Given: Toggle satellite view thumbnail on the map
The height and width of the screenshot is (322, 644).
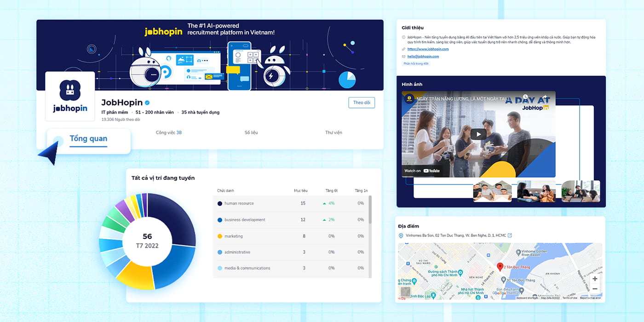Looking at the screenshot, I should coord(405,292).
